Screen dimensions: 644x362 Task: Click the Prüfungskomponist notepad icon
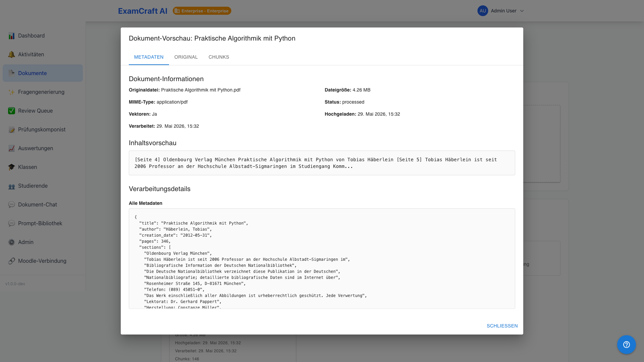[x=11, y=130]
